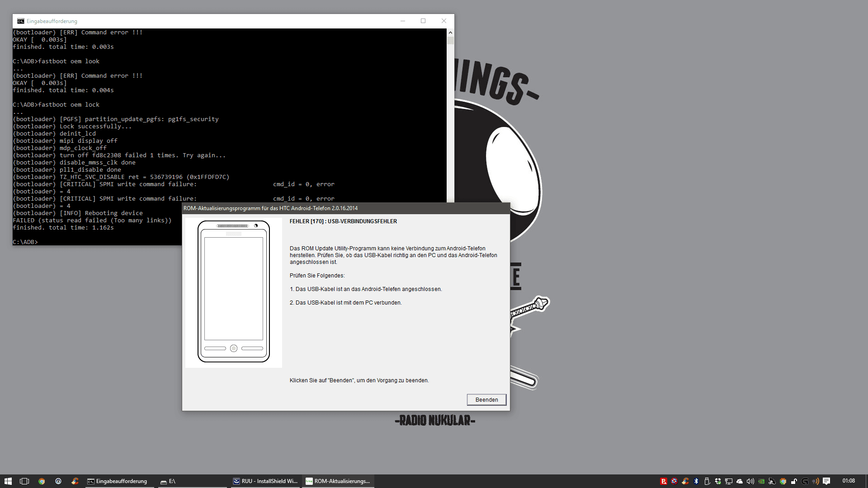This screenshot has width=868, height=488.
Task: Click the 'Klicken Sie auf "Beenden"' instruction text
Action: [359, 380]
